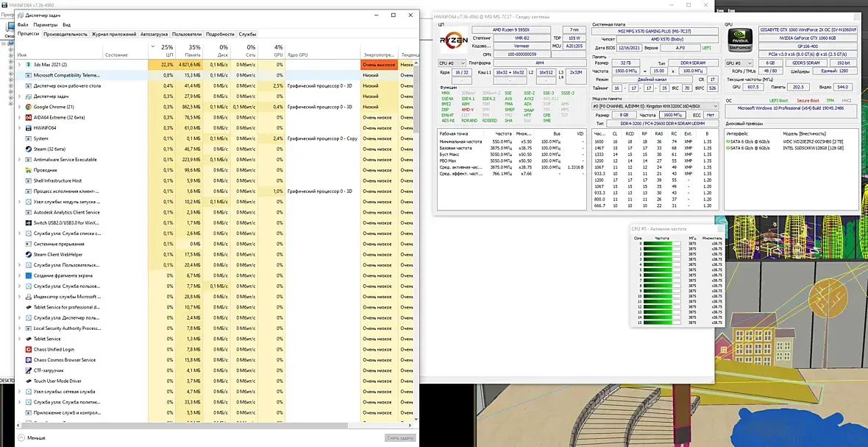Sort processes by Память column header
The image size is (868, 447).
coord(189,50)
